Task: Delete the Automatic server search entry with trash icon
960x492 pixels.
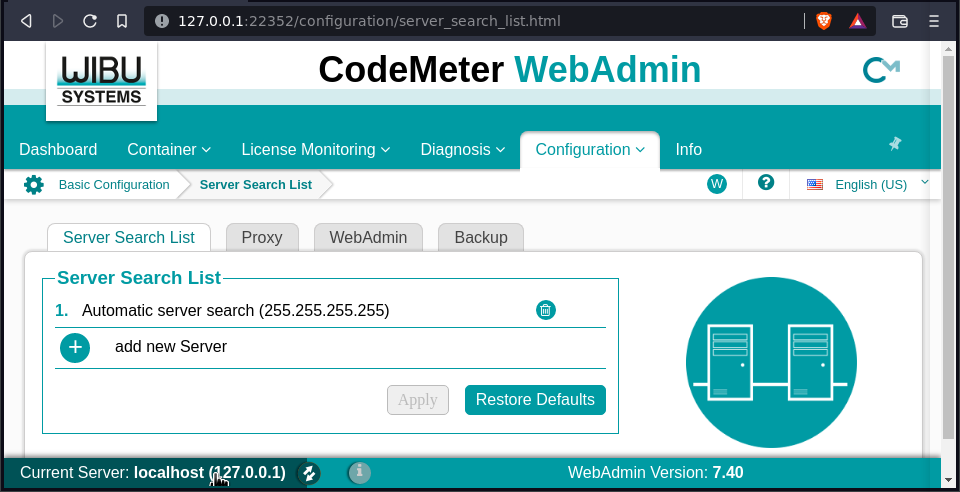Action: point(546,310)
